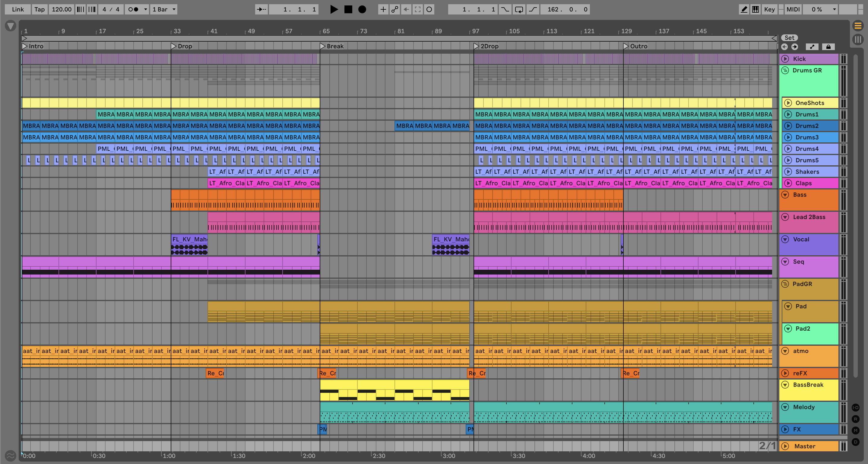Viewport: 868px width, 464px height.
Task: Open the 1 Bar quantization dropdown
Action: (164, 9)
